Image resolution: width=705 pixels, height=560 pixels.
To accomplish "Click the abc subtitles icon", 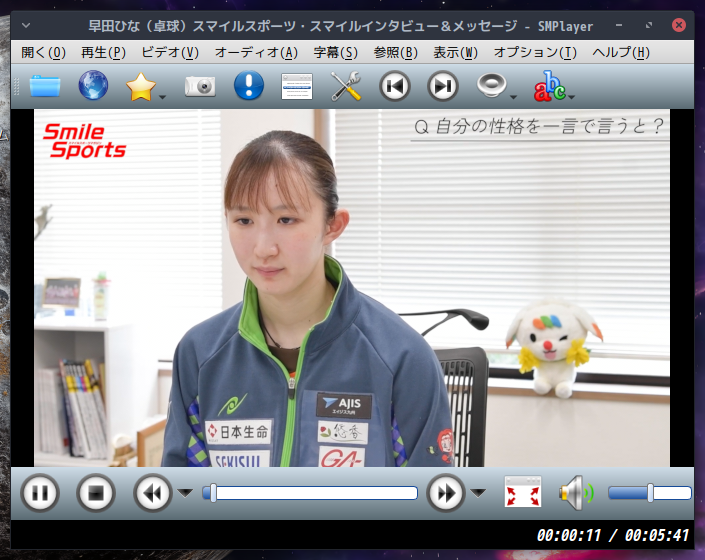I will [549, 85].
